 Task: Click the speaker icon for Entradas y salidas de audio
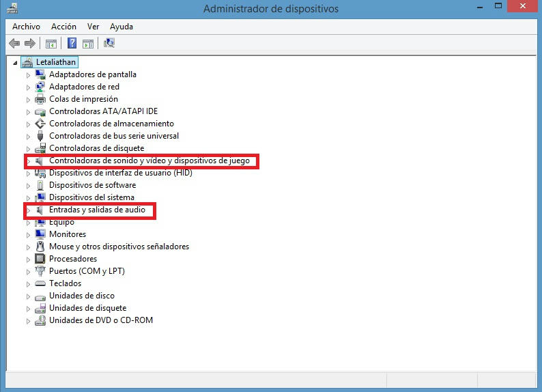40,210
